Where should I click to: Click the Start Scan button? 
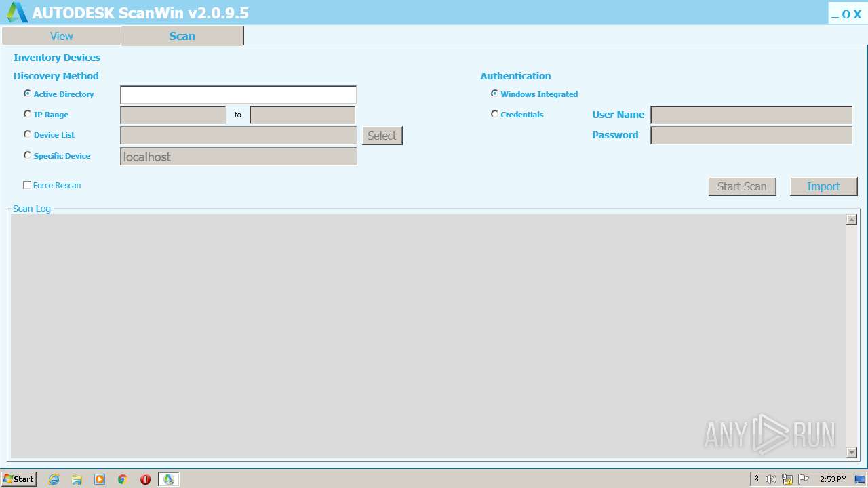pyautogui.click(x=742, y=186)
